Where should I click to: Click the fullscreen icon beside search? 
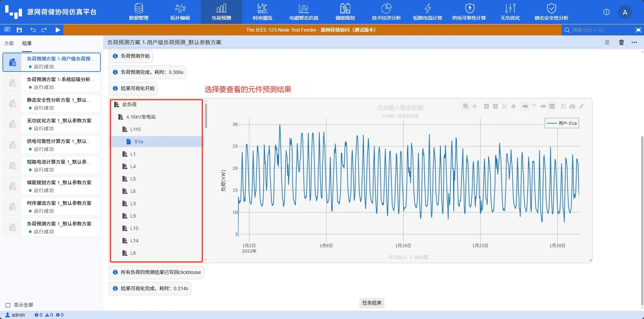638,30
